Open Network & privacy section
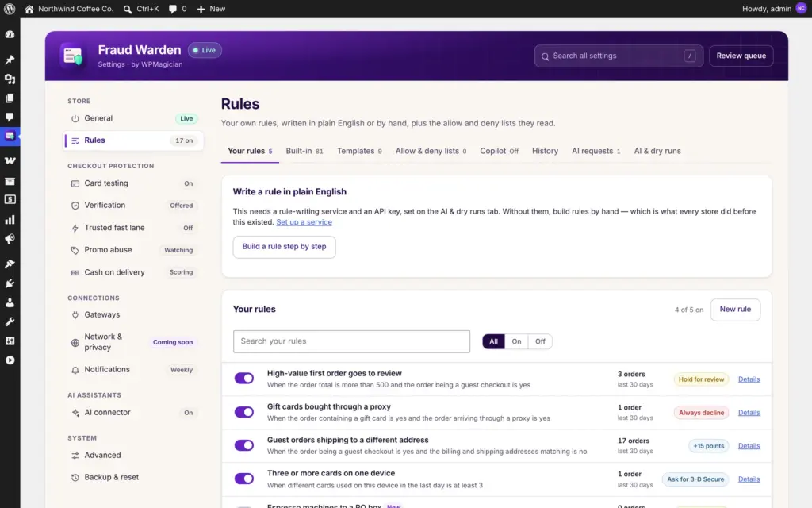This screenshot has height=508, width=812. 133,342
